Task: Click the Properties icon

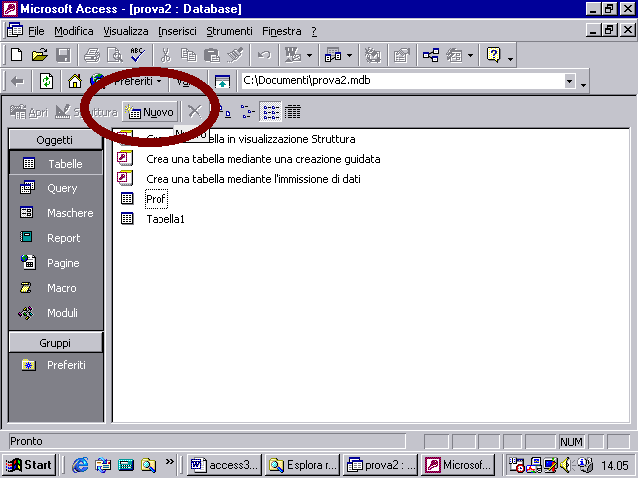Action: click(402, 55)
